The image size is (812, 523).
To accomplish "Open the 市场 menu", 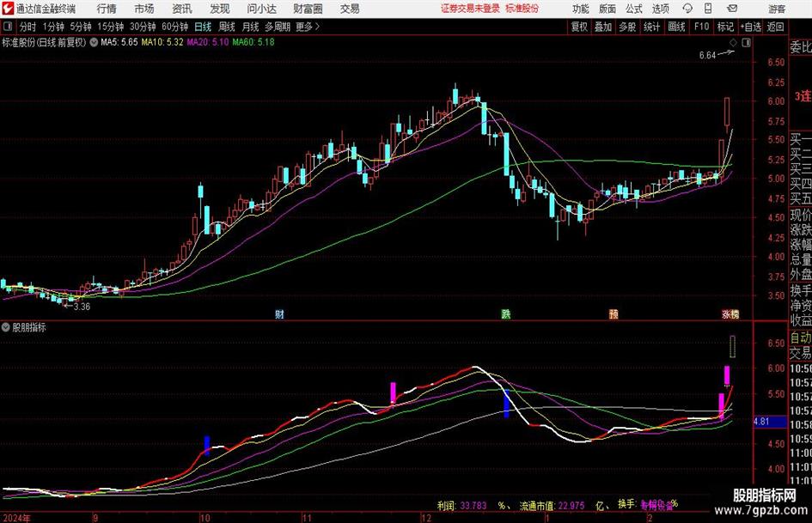I will pos(144,9).
